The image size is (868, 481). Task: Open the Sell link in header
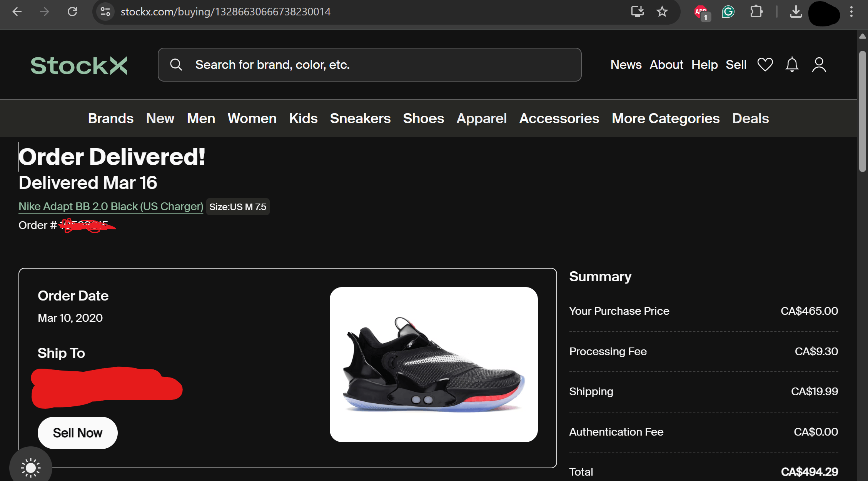(x=736, y=65)
